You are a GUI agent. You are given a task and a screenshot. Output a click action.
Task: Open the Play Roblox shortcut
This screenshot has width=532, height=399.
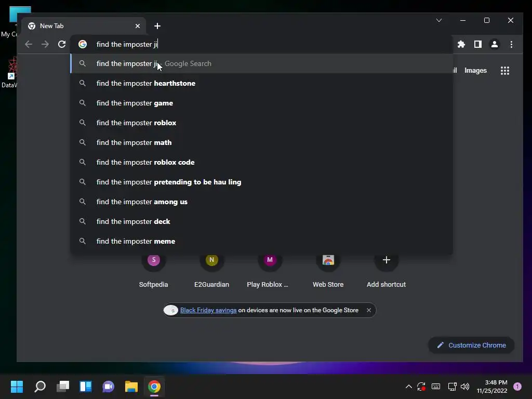[x=270, y=270]
